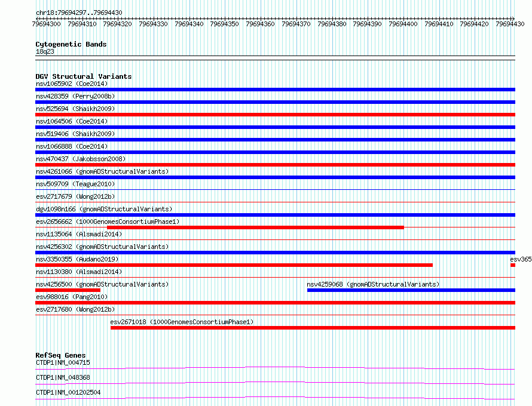Viewport: 532px width, 406px height.
Task: Click the blue bar of nsv4259068
Action: pos(411,290)
